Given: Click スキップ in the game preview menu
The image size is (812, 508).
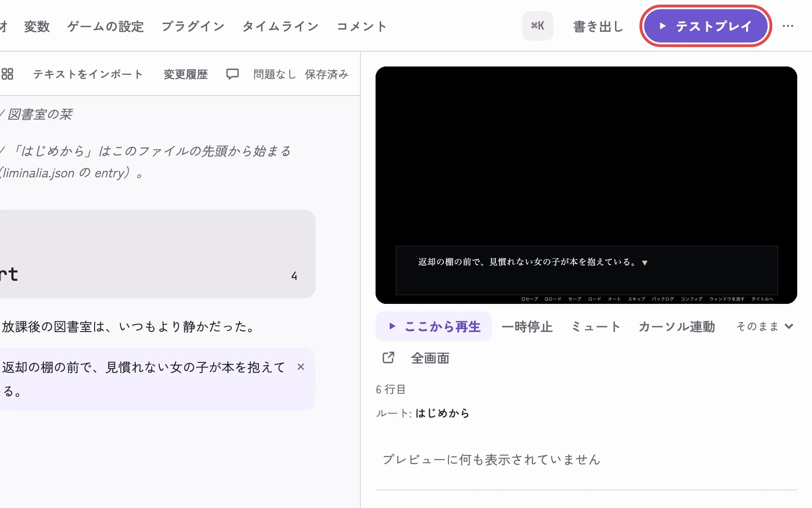Looking at the screenshot, I should click(637, 299).
